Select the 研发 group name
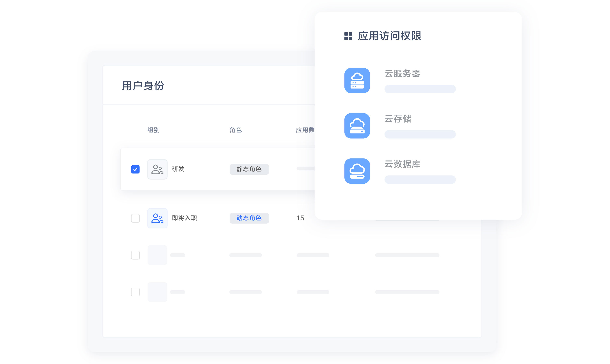 tap(178, 169)
